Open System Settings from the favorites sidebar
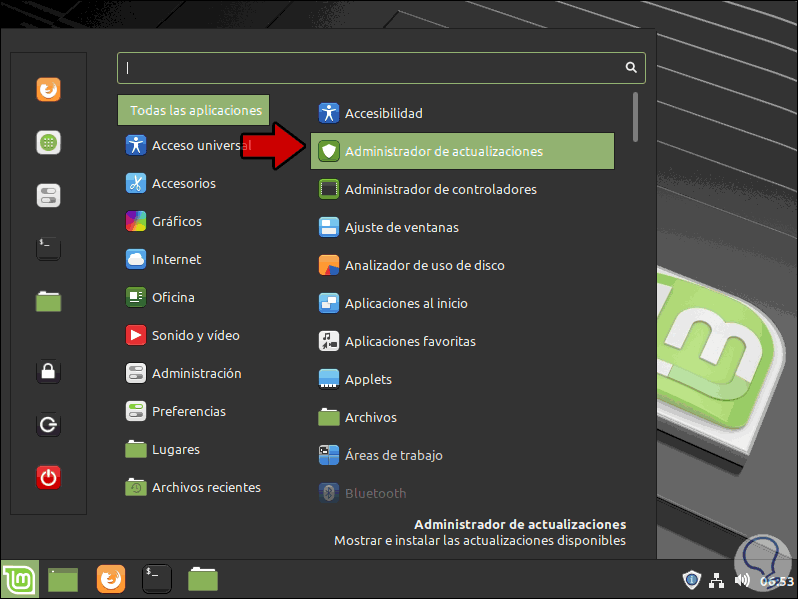 (48, 196)
